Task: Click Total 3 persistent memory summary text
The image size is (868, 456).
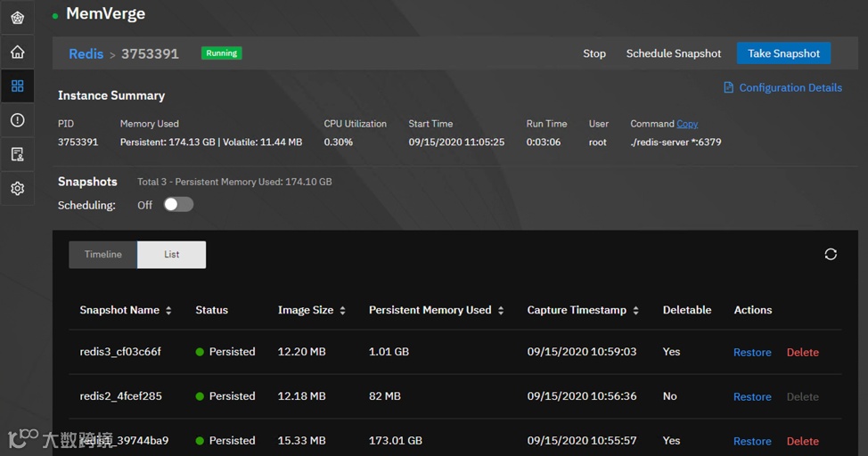Action: [x=234, y=182]
